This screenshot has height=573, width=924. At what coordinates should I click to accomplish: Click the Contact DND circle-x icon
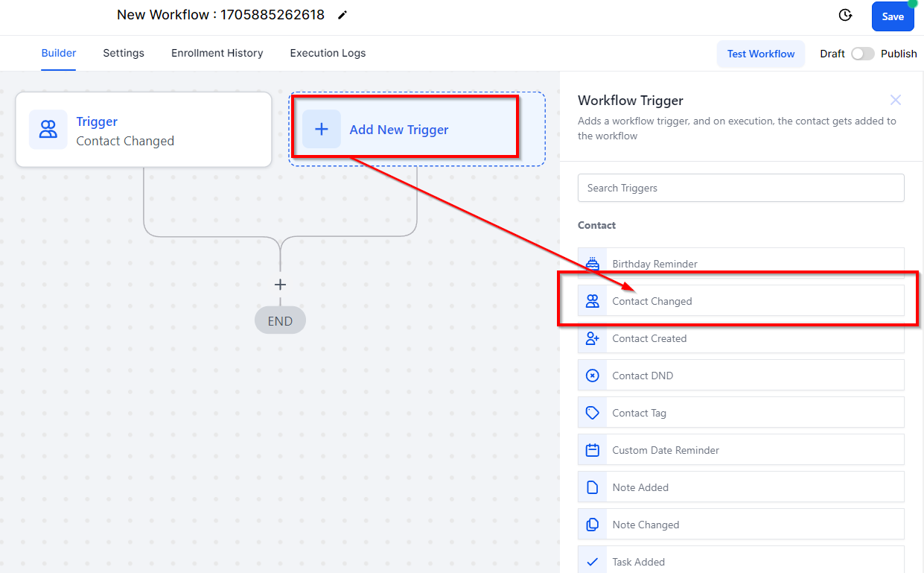pyautogui.click(x=593, y=376)
